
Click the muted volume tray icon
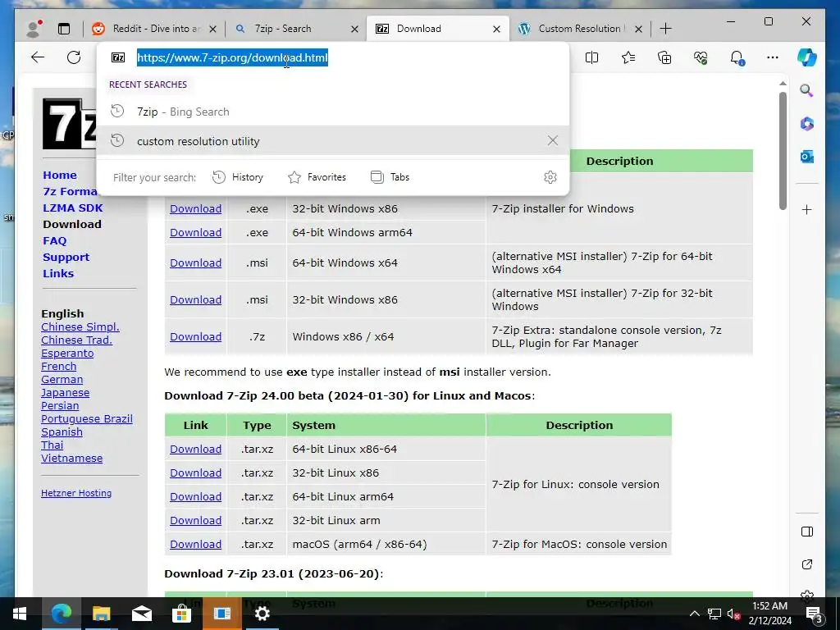[733, 614]
